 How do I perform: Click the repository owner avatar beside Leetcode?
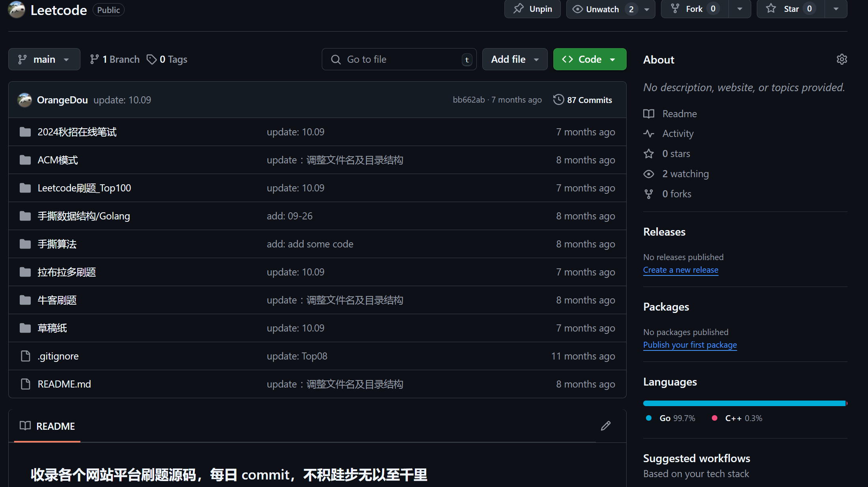(x=17, y=10)
